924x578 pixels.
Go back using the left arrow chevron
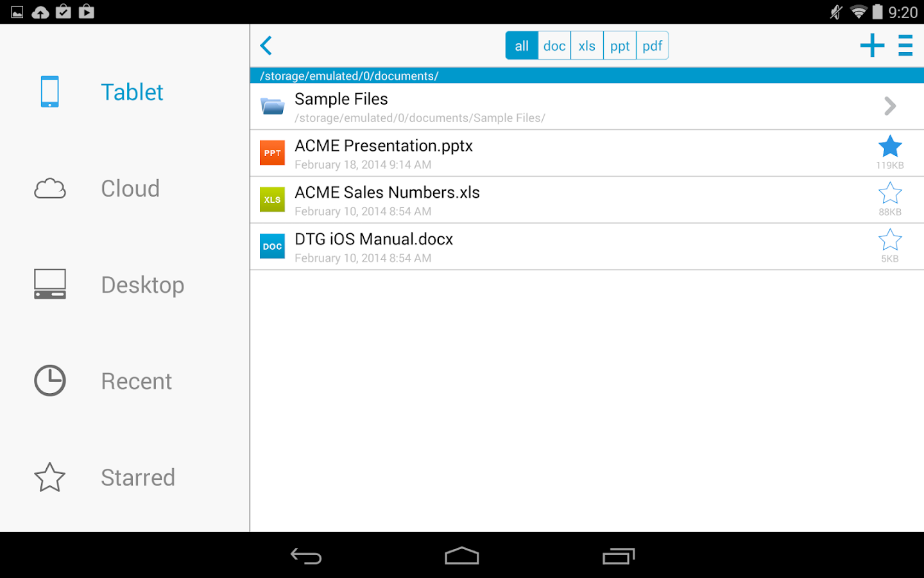[266, 45]
